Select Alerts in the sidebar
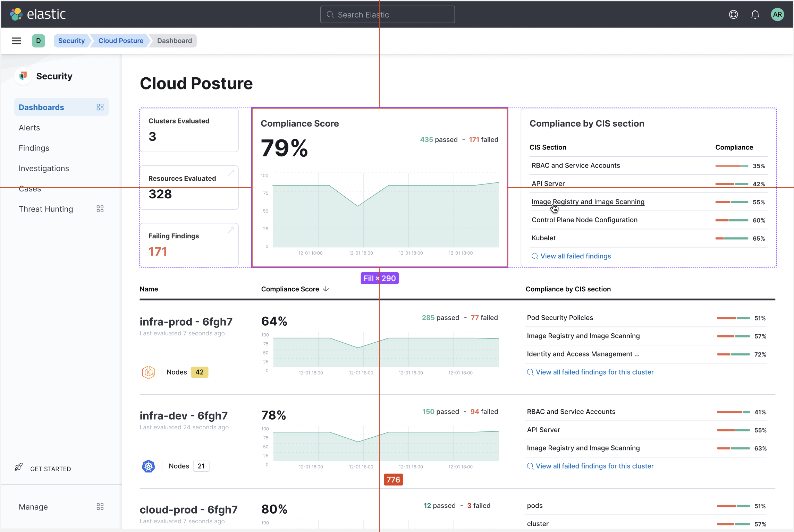Image resolution: width=794 pixels, height=532 pixels. click(29, 128)
